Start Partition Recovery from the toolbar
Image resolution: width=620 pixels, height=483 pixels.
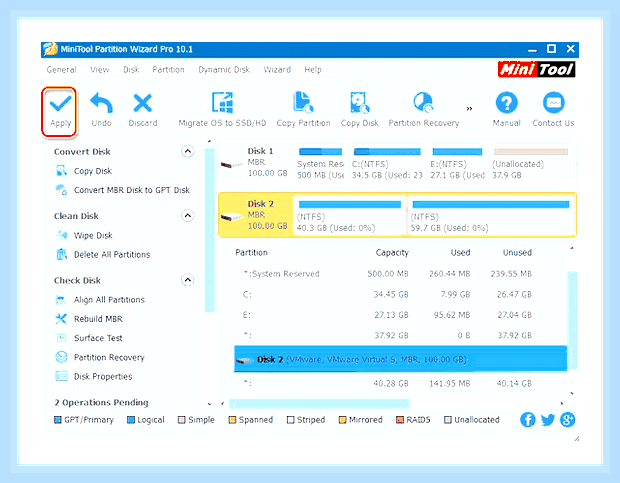pos(423,110)
